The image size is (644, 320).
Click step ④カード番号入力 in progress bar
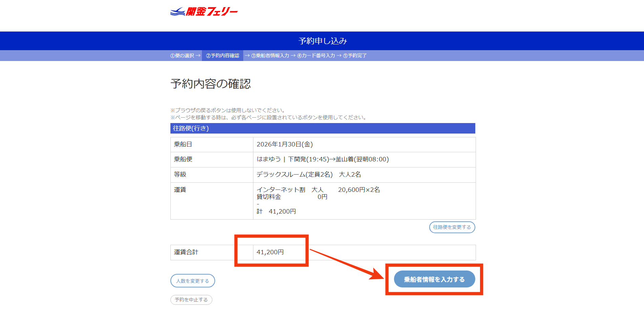[316, 56]
